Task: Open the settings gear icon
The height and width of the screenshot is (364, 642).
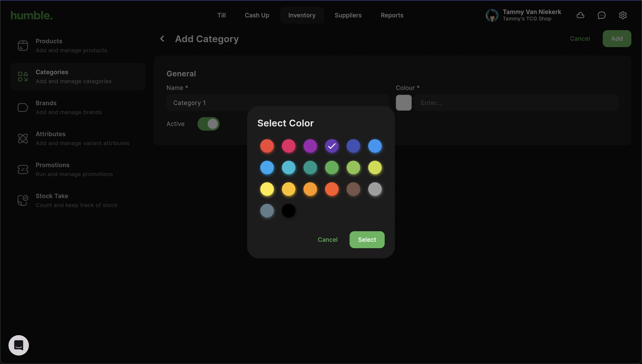Action: pyautogui.click(x=622, y=15)
